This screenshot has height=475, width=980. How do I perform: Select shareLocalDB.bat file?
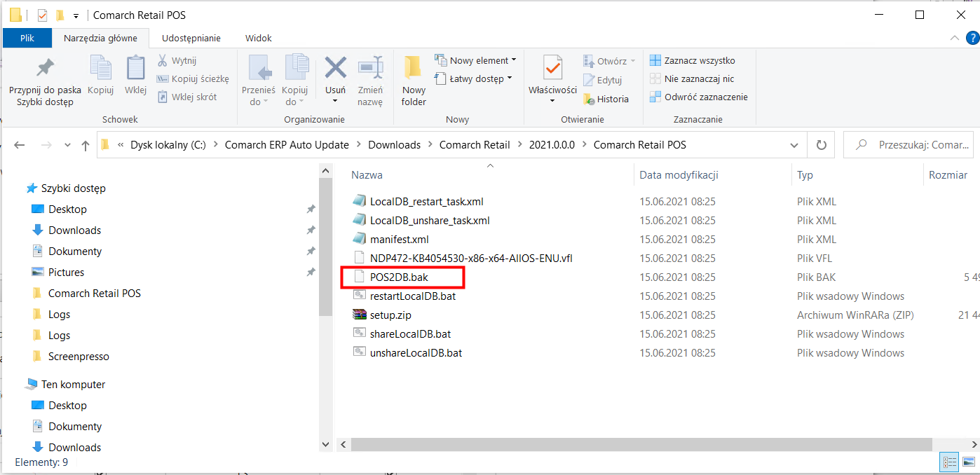[410, 334]
